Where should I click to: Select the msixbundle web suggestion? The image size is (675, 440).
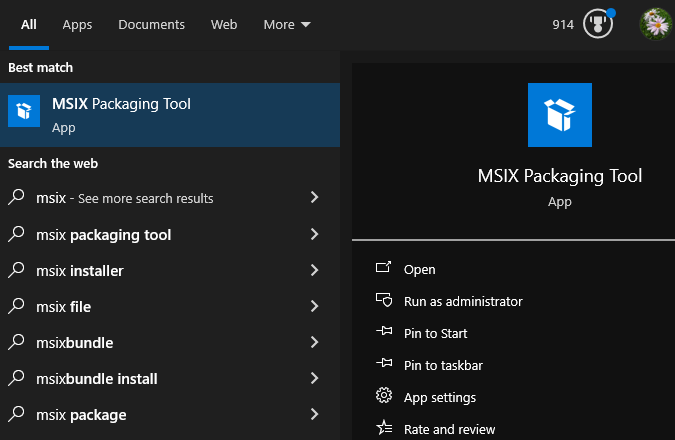74,343
